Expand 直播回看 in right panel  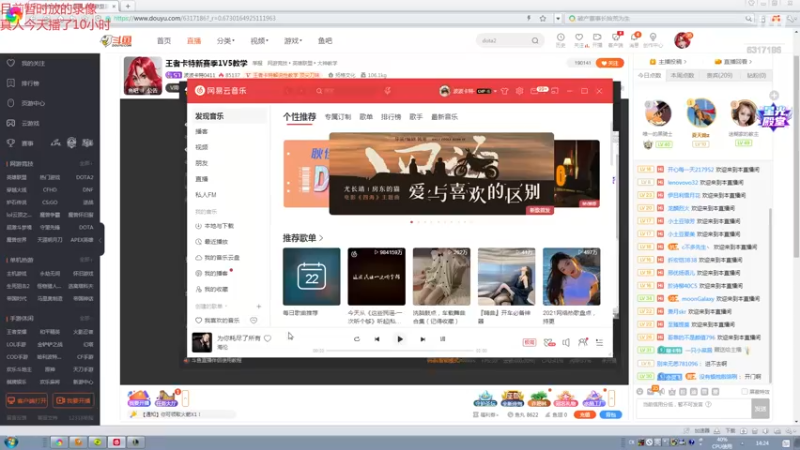click(x=735, y=62)
